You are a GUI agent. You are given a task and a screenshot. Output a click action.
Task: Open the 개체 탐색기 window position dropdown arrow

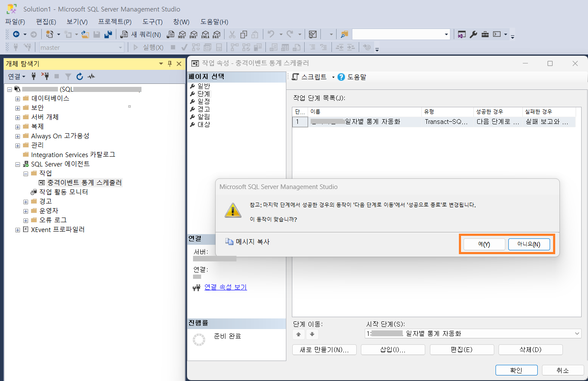(x=161, y=63)
